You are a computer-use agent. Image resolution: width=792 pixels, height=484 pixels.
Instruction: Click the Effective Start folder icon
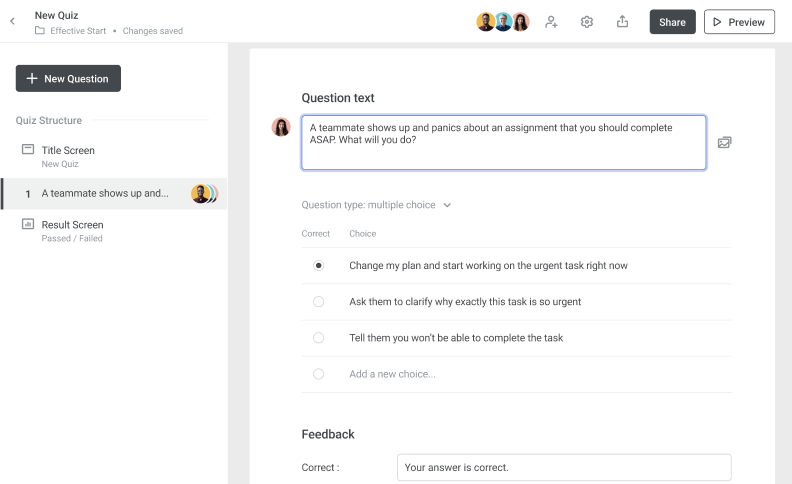[40, 31]
